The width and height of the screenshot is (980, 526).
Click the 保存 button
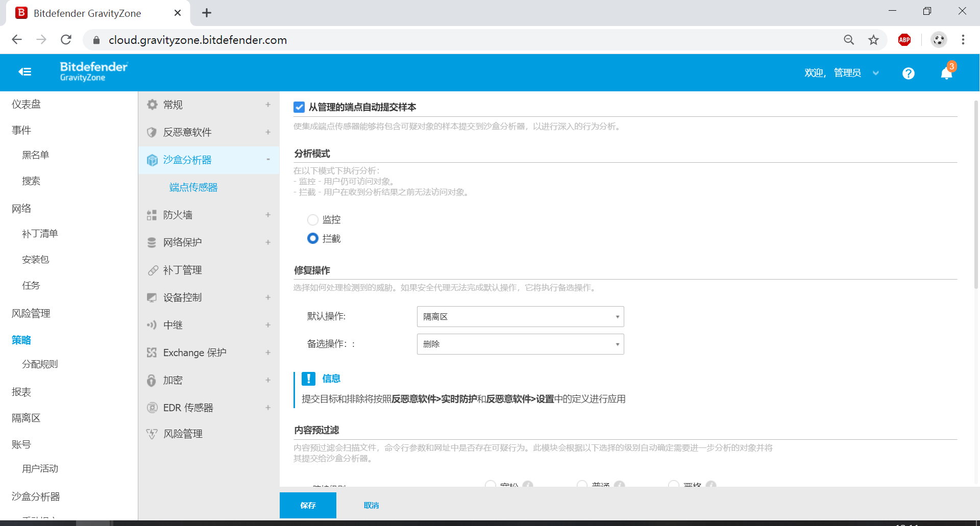[x=308, y=505]
